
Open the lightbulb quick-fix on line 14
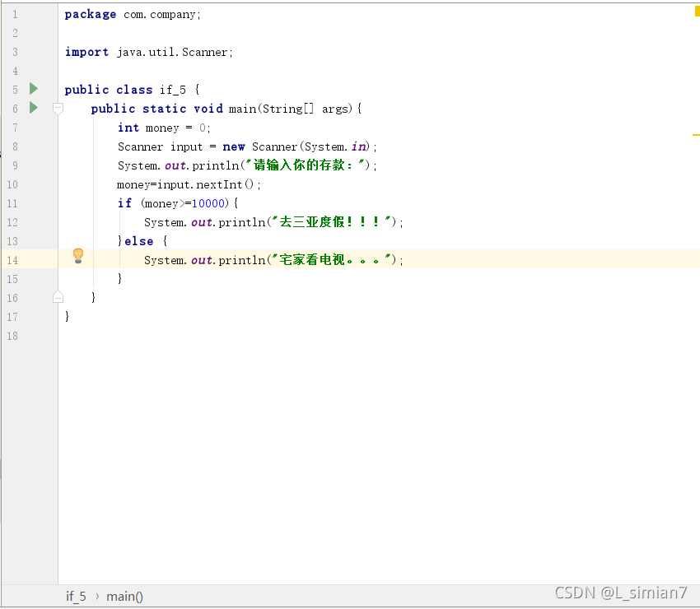point(78,256)
